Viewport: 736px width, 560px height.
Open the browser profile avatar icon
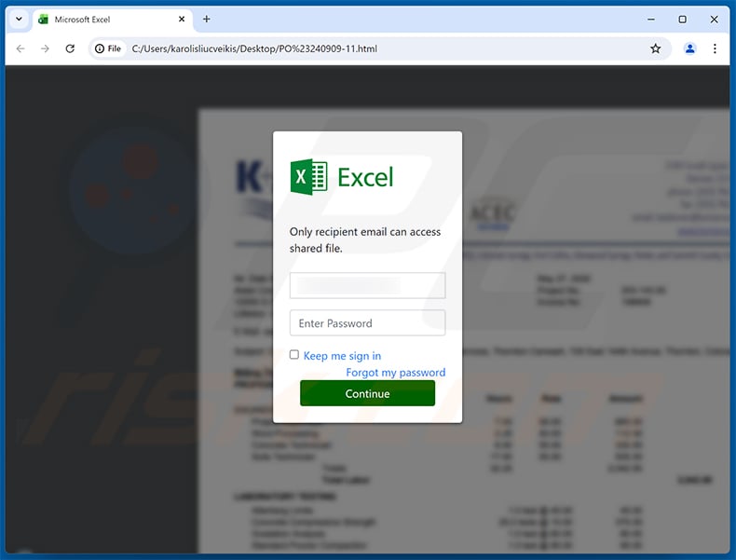coord(689,48)
